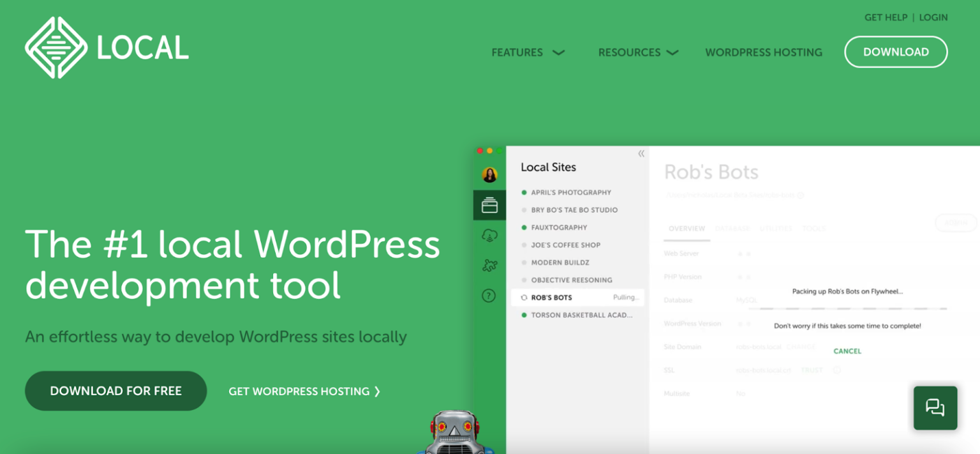Toggle April's Photography running status dot
The width and height of the screenshot is (980, 454).
point(525,192)
